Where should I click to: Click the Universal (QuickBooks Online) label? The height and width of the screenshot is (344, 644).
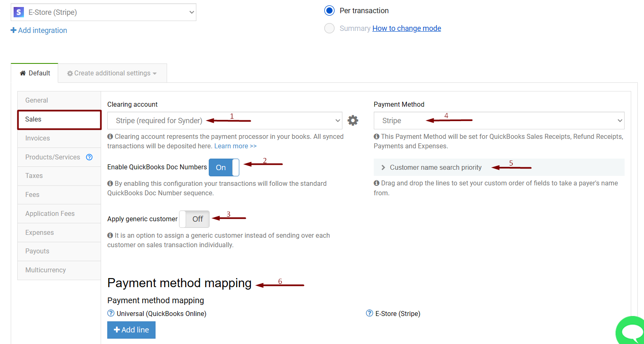pyautogui.click(x=161, y=314)
